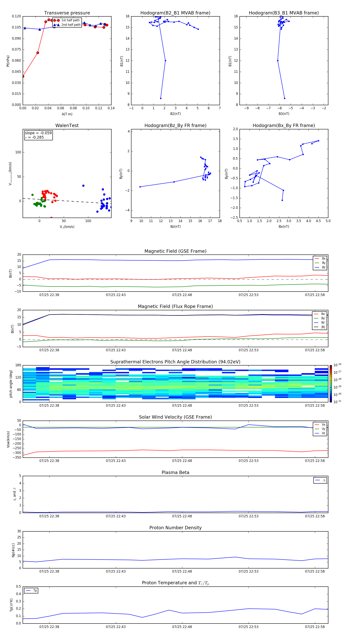Click the "Vremaining(km/s)" y-axis label
Screen dimensions: 351x644
10,173
